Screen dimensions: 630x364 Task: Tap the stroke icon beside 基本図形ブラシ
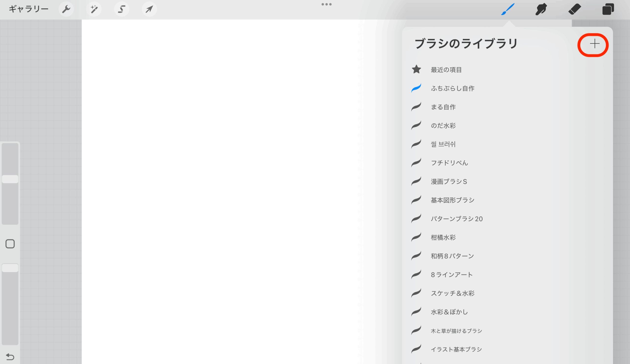pyautogui.click(x=416, y=200)
